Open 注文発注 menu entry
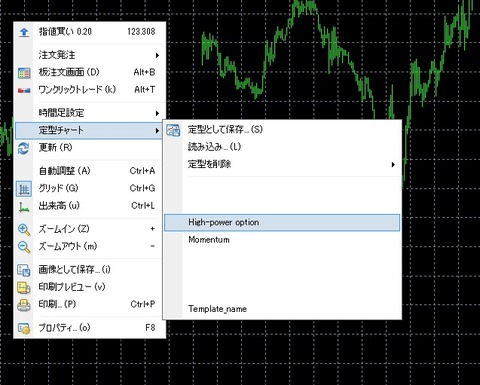This screenshot has width=480, height=385. tap(89, 55)
